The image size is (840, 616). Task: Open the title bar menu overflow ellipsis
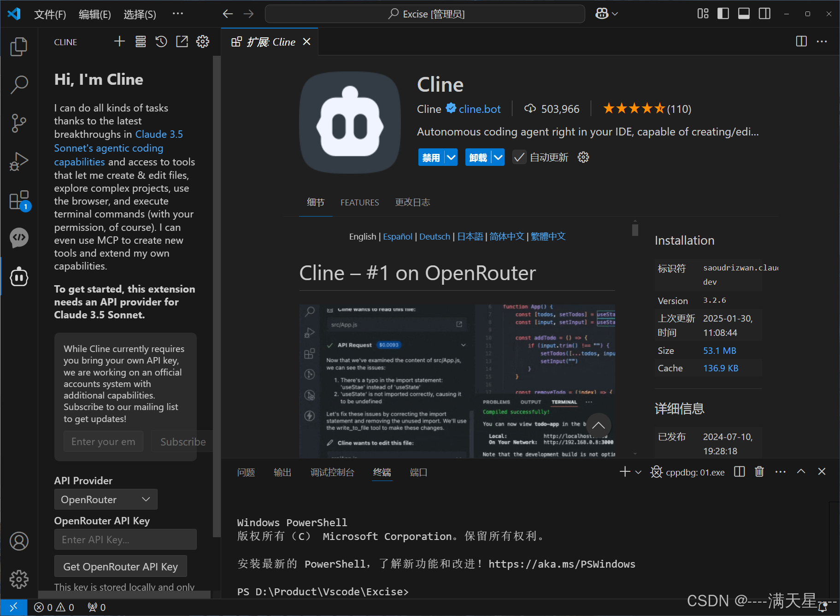point(178,14)
